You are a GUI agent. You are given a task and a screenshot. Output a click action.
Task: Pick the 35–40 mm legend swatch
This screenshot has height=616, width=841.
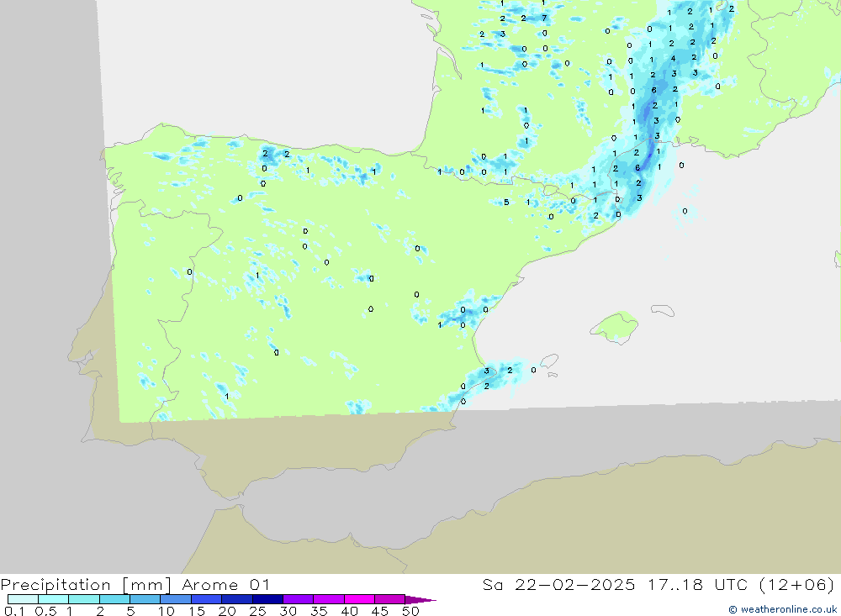tap(328, 599)
